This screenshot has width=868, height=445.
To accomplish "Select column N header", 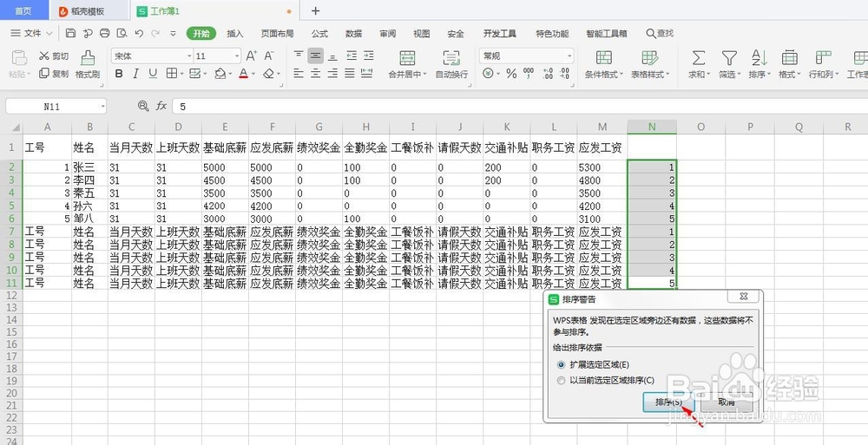I will click(x=652, y=127).
